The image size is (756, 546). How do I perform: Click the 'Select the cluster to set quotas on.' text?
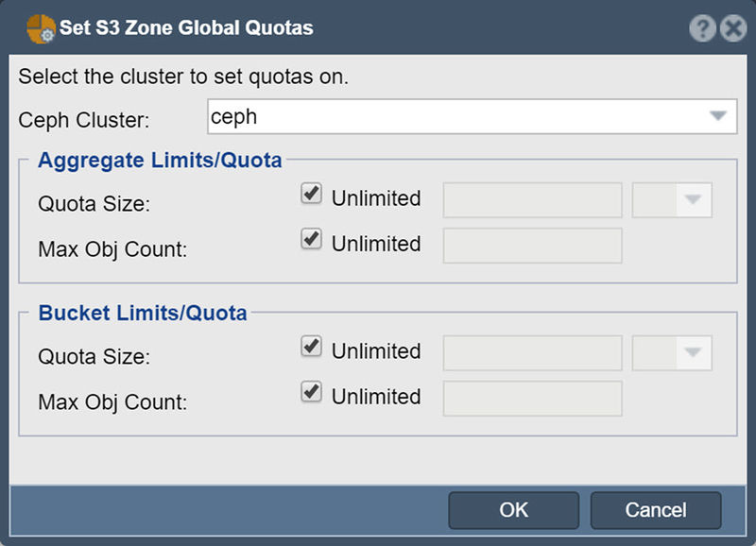183,77
